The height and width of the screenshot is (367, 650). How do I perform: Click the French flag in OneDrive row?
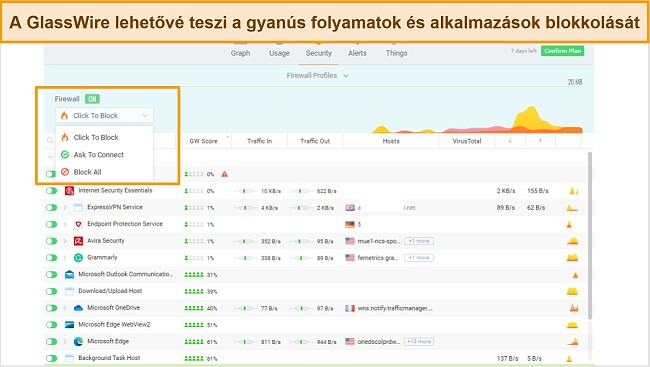350,308
